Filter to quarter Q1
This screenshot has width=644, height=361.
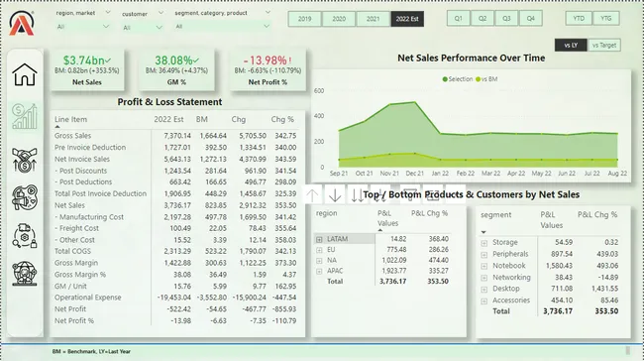pos(459,19)
